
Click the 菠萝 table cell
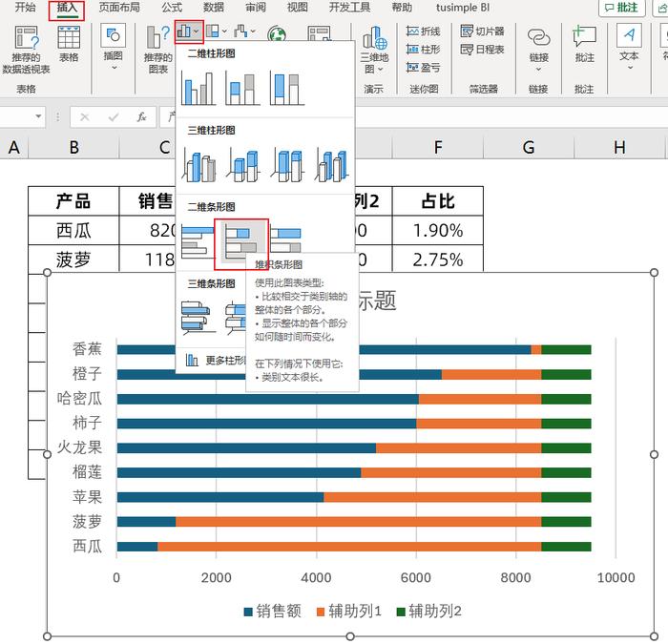pyautogui.click(x=73, y=260)
